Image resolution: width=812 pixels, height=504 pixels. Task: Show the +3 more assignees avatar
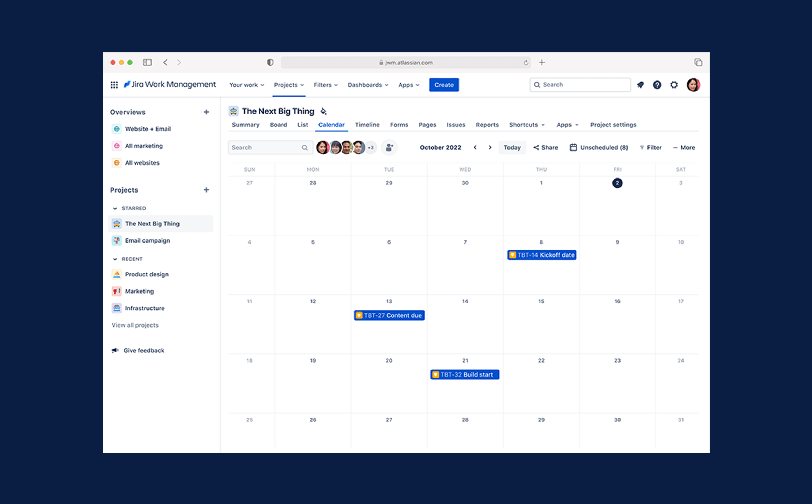click(371, 147)
